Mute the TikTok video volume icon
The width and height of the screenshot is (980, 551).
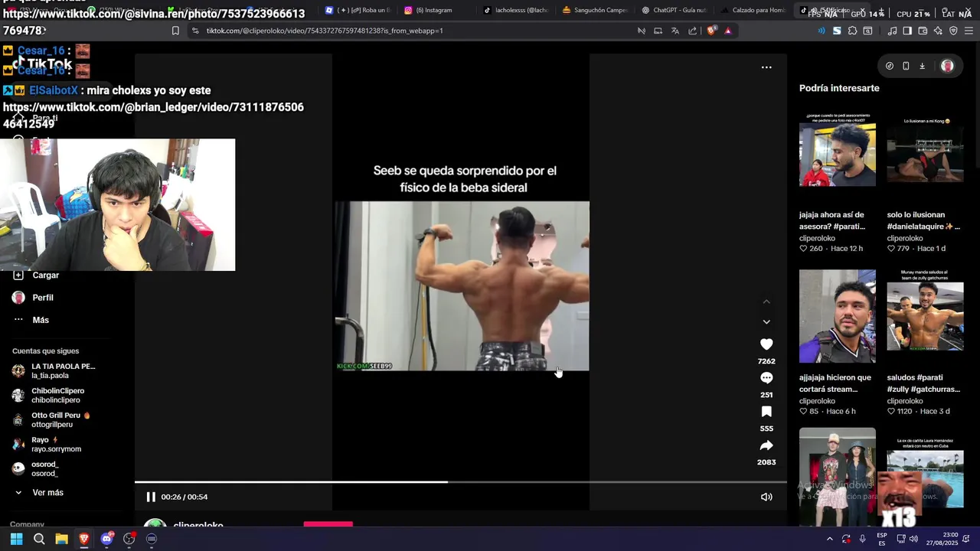(766, 497)
